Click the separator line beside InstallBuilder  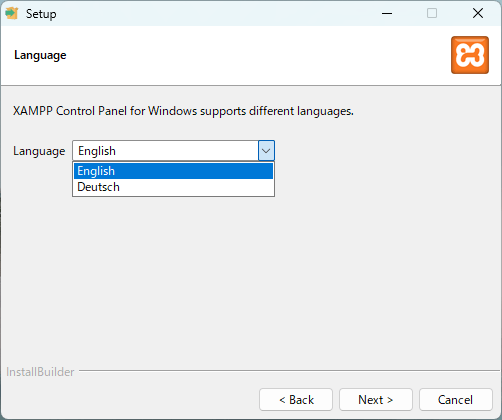coord(289,370)
